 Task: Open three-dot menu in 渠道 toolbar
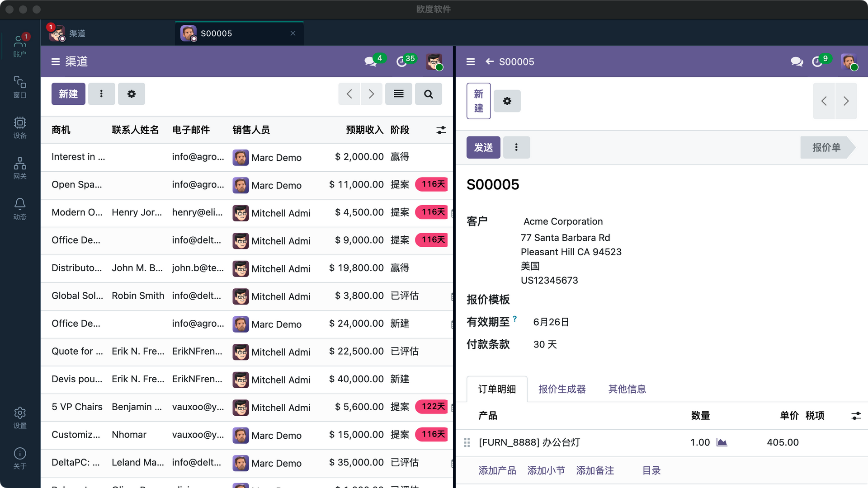point(101,94)
